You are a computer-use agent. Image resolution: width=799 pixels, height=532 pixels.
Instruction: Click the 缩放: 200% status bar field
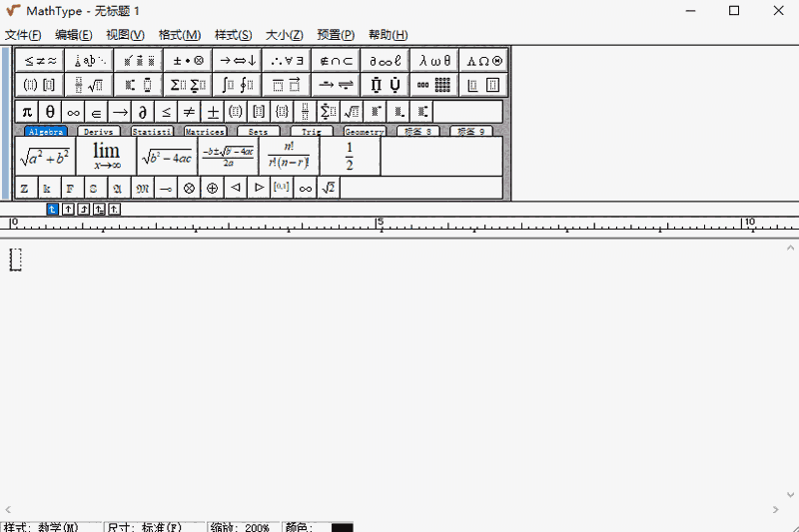244,527
